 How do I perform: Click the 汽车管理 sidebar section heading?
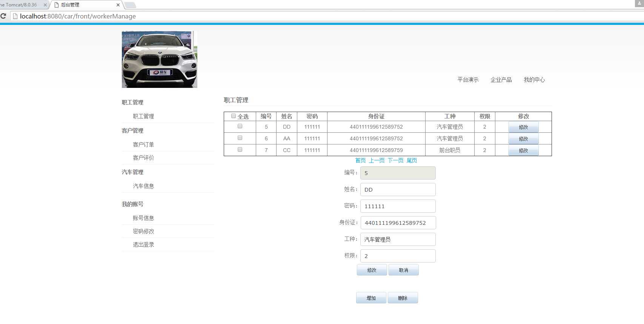pyautogui.click(x=132, y=172)
